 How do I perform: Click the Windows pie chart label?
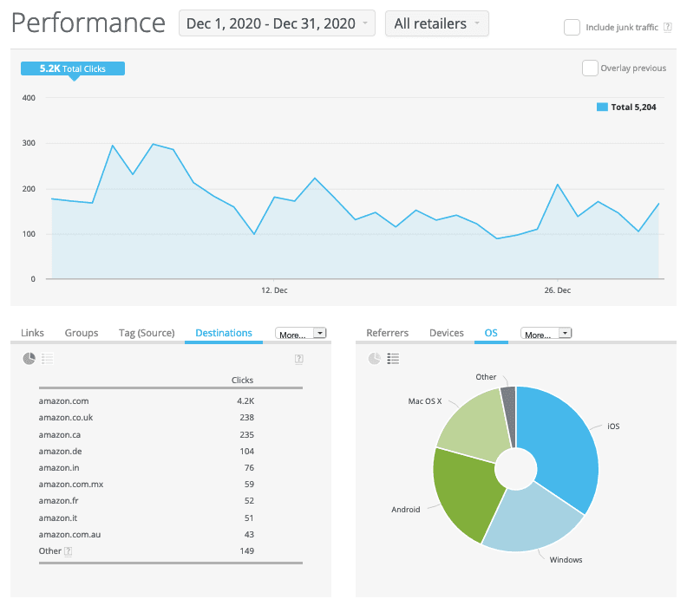click(566, 560)
